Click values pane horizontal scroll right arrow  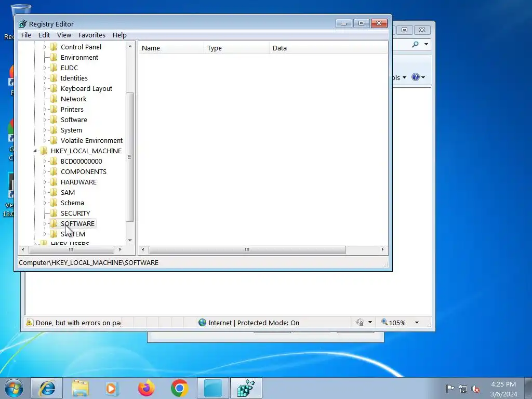383,250
